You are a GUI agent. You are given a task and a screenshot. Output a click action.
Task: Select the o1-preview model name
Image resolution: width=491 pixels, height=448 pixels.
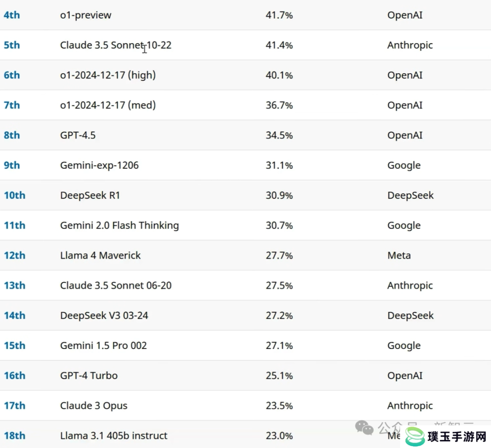[x=85, y=15]
